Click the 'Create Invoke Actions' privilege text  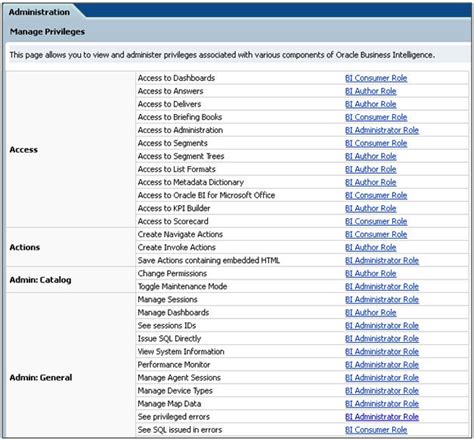(x=177, y=247)
